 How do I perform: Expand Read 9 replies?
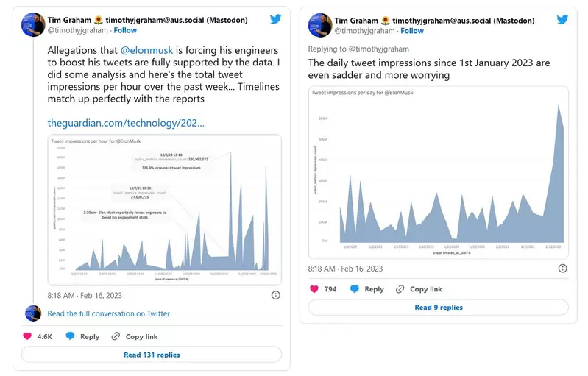(439, 308)
